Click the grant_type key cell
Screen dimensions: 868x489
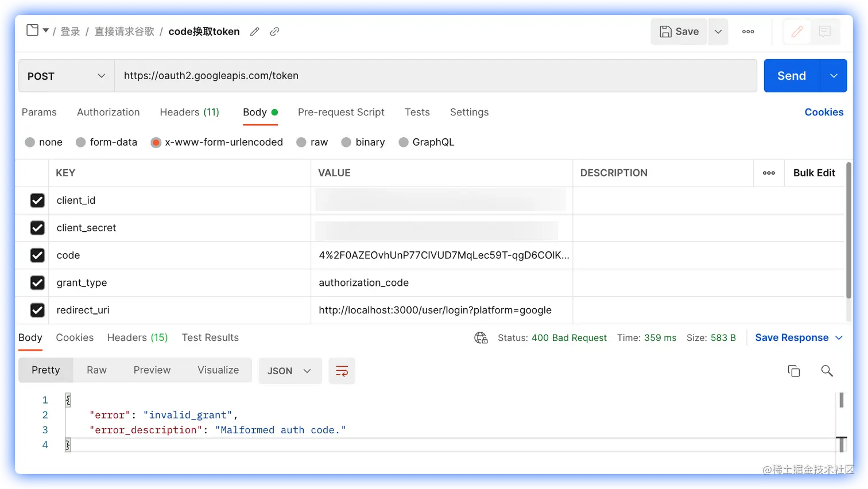(180, 283)
